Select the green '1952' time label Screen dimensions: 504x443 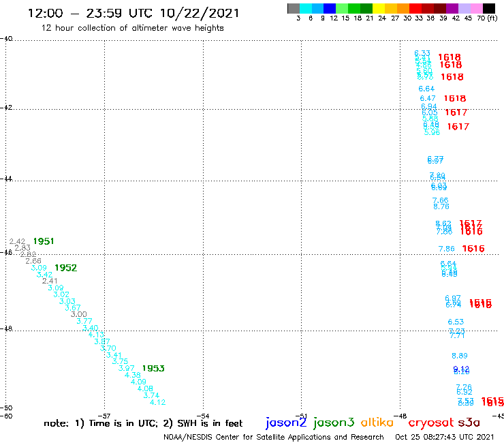pos(66,268)
